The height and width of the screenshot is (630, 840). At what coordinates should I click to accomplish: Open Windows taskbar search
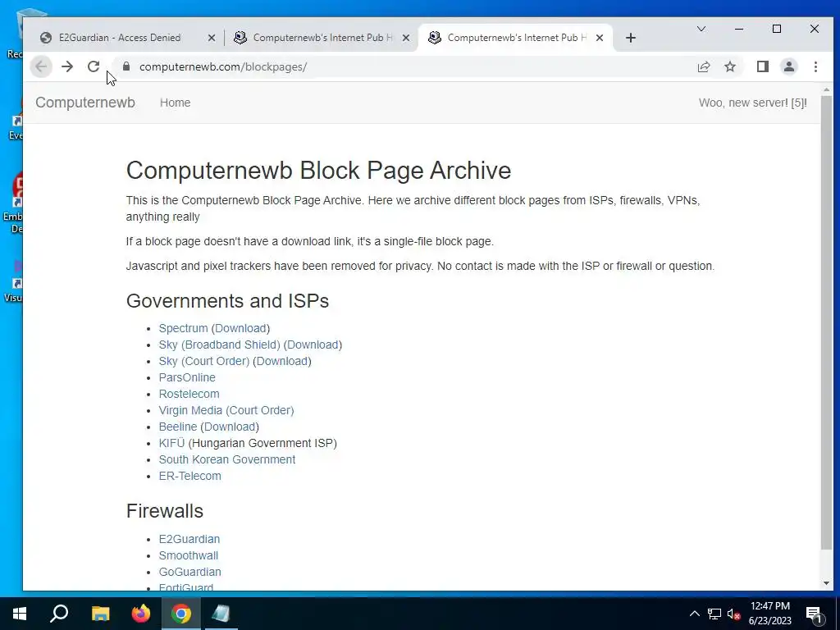tap(59, 614)
